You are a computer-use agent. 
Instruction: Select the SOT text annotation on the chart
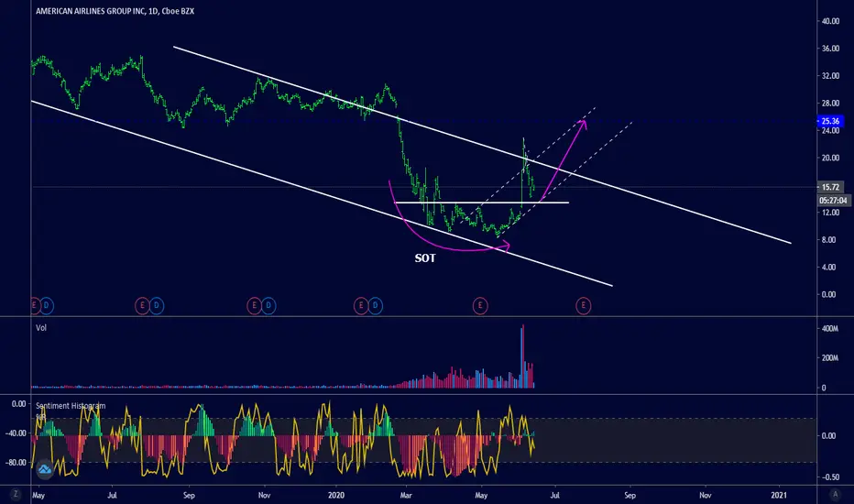click(x=425, y=258)
